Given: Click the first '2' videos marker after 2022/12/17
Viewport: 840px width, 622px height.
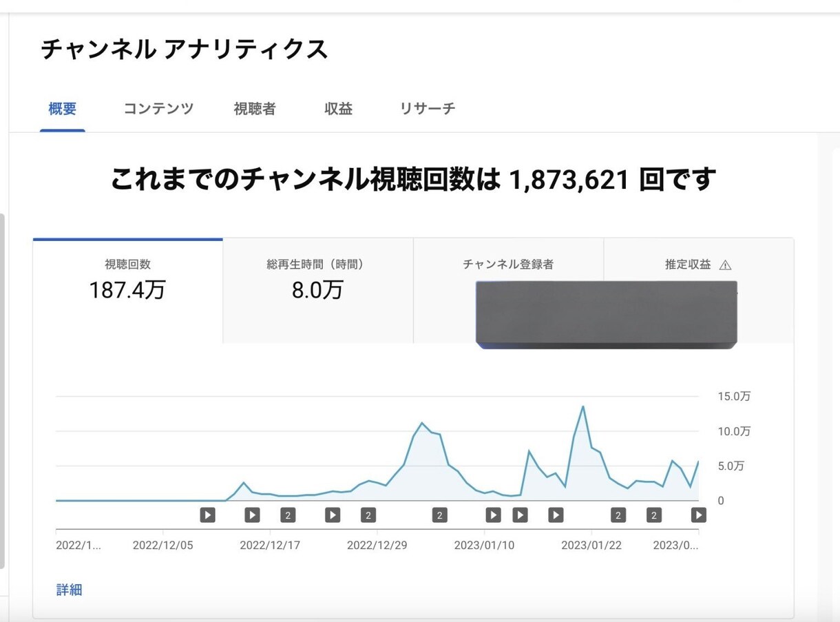Looking at the screenshot, I should pos(288,515).
